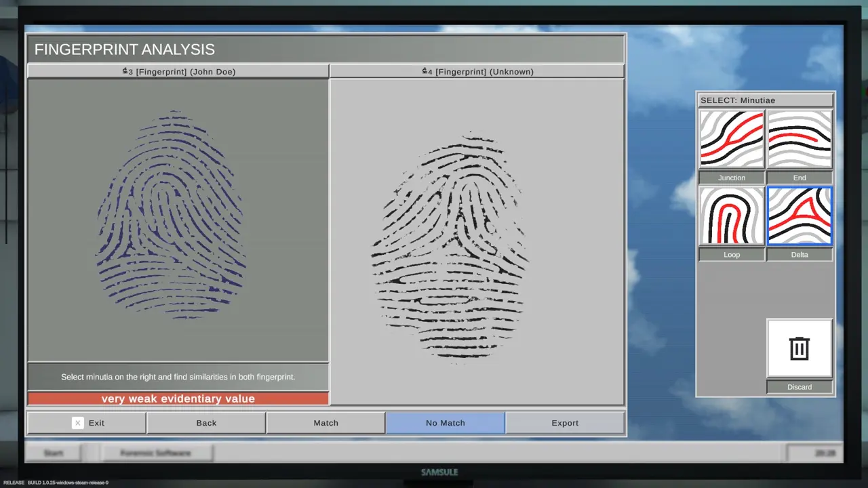The width and height of the screenshot is (868, 488).
Task: Click the 'SELECT: Minutiae' panel header
Action: pos(766,100)
